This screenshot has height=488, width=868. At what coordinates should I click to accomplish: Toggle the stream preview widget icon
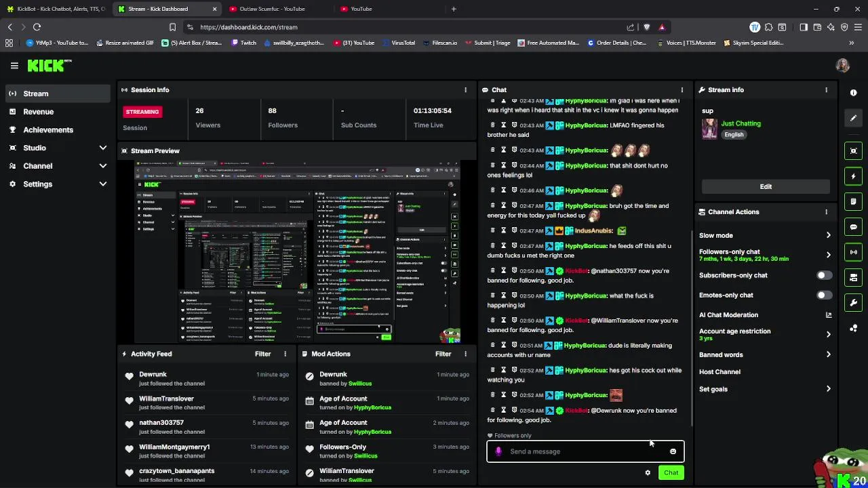click(x=854, y=151)
